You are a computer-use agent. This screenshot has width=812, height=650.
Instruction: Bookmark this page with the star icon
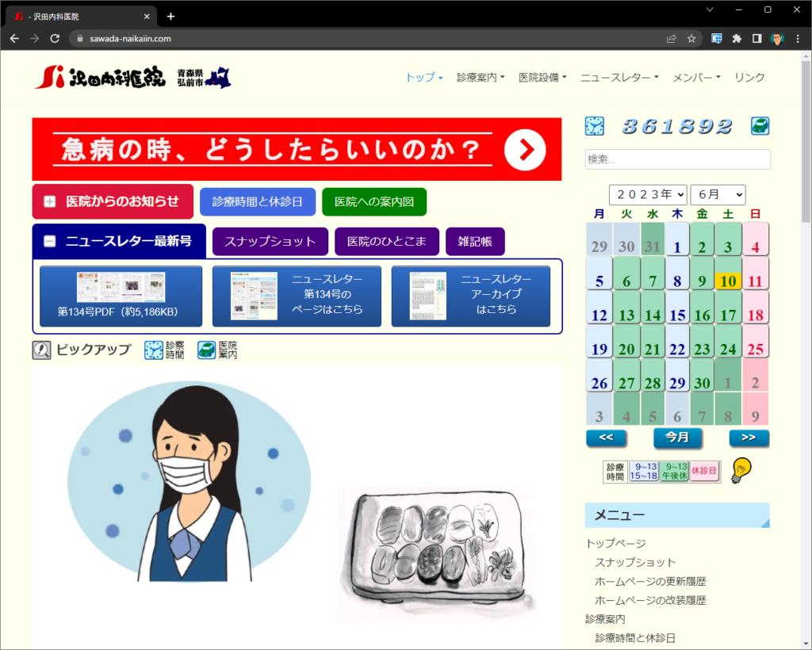coord(691,38)
